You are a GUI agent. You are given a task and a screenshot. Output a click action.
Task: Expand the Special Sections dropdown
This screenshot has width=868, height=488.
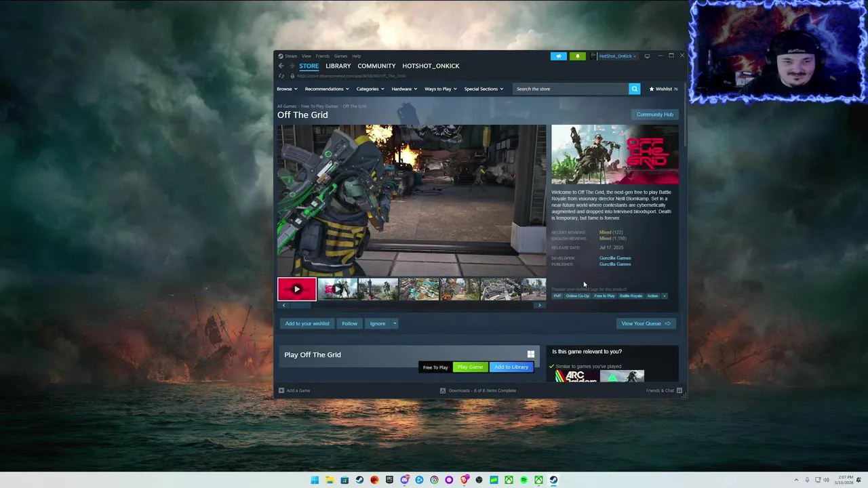coord(484,89)
